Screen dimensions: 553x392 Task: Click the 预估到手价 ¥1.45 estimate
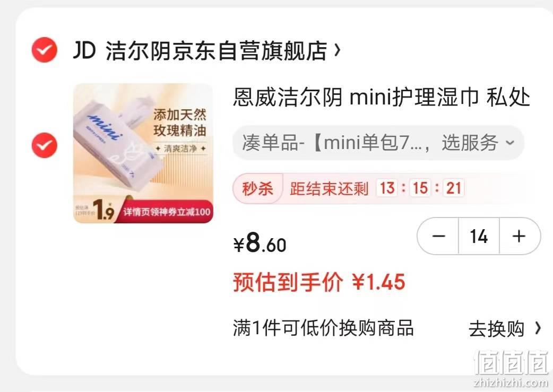[x=319, y=282]
